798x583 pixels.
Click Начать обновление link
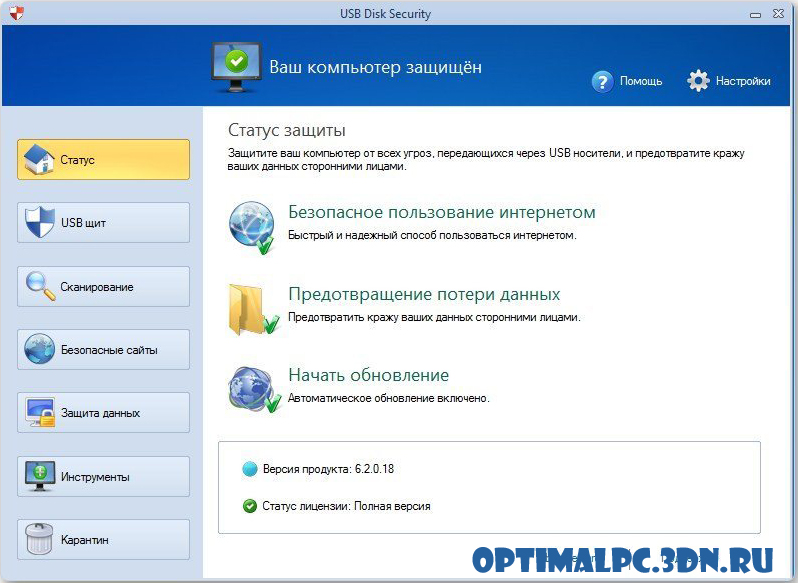click(x=368, y=375)
